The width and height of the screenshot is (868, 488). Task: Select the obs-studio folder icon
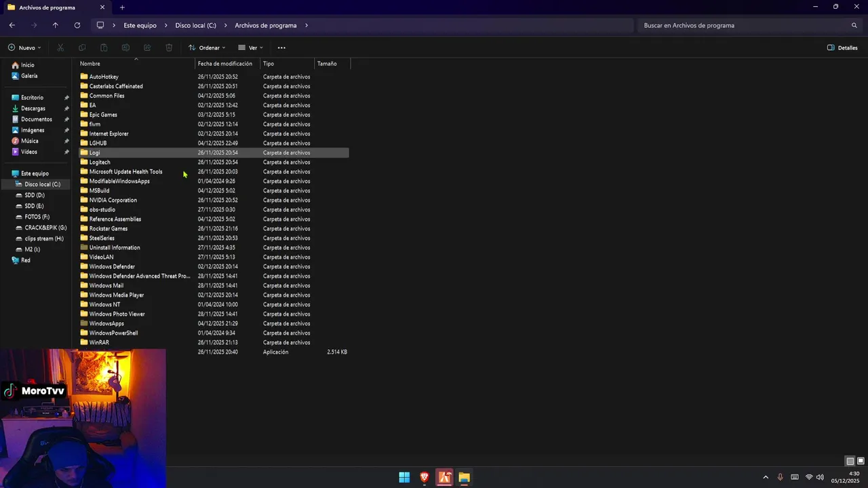coord(84,209)
